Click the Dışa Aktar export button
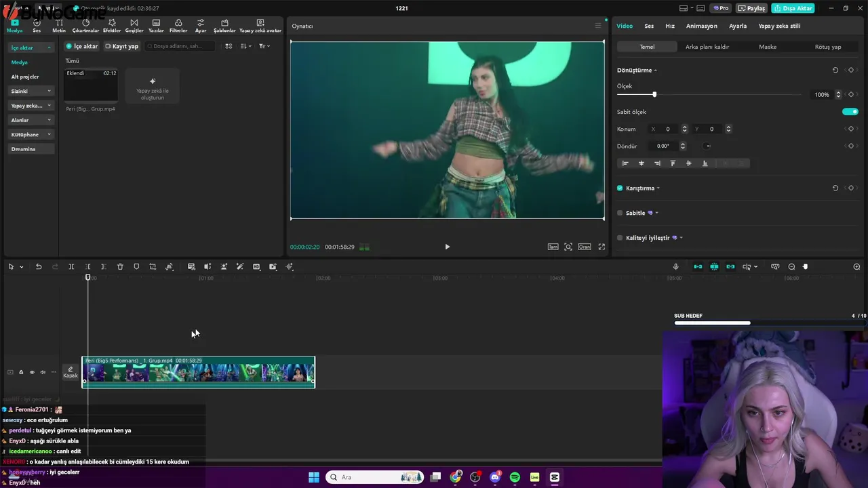Image resolution: width=868 pixels, height=488 pixels. pos(793,8)
